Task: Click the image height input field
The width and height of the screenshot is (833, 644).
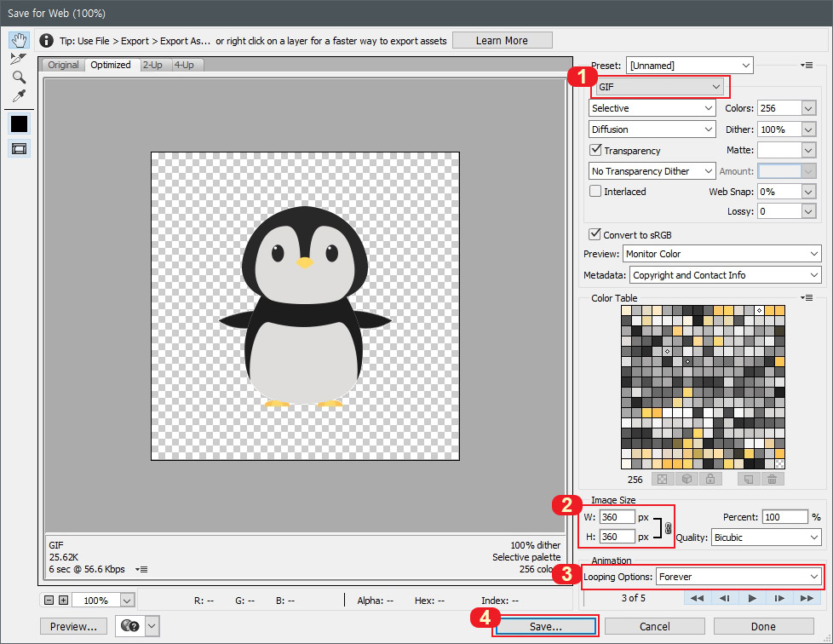Action: [618, 537]
